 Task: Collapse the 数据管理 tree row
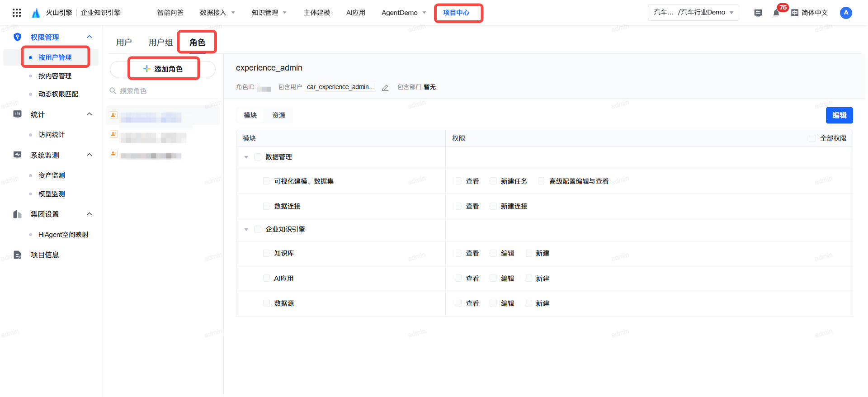pyautogui.click(x=246, y=157)
